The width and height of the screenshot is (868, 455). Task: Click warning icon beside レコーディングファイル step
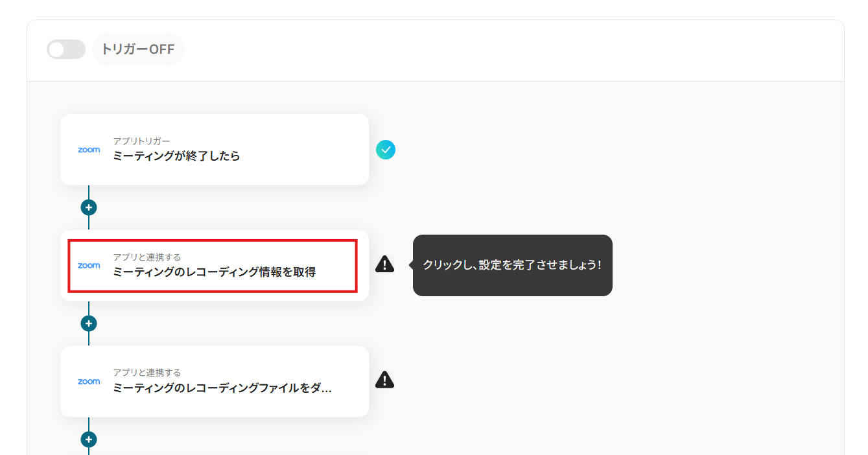(384, 380)
